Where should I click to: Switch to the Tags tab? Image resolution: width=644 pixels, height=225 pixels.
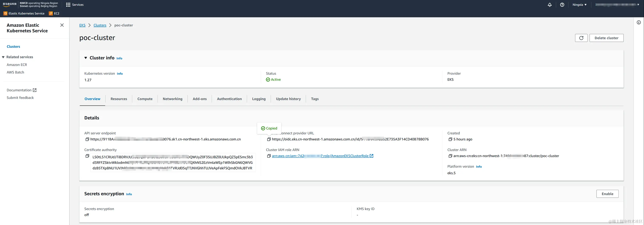(x=315, y=99)
